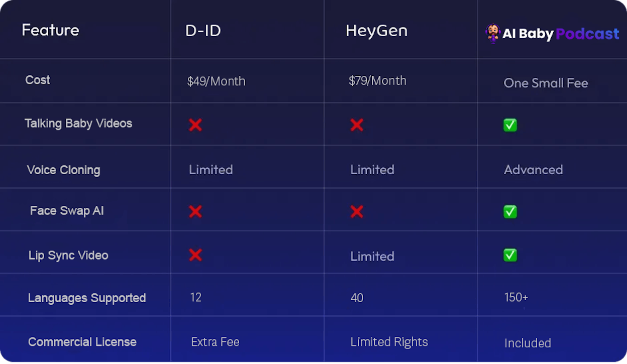The height and width of the screenshot is (364, 627).
Task: Click the red X for HeyGen Face Swap AI
Action: pyautogui.click(x=357, y=212)
